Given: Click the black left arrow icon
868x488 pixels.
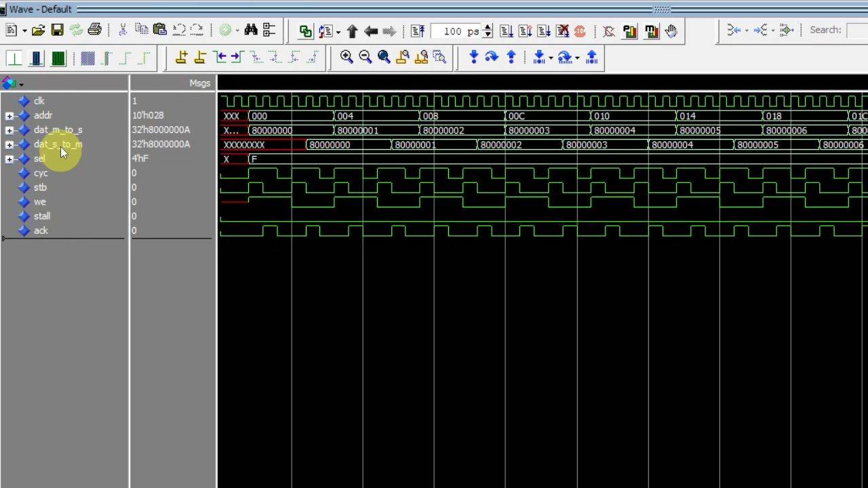Looking at the screenshot, I should pos(370,31).
